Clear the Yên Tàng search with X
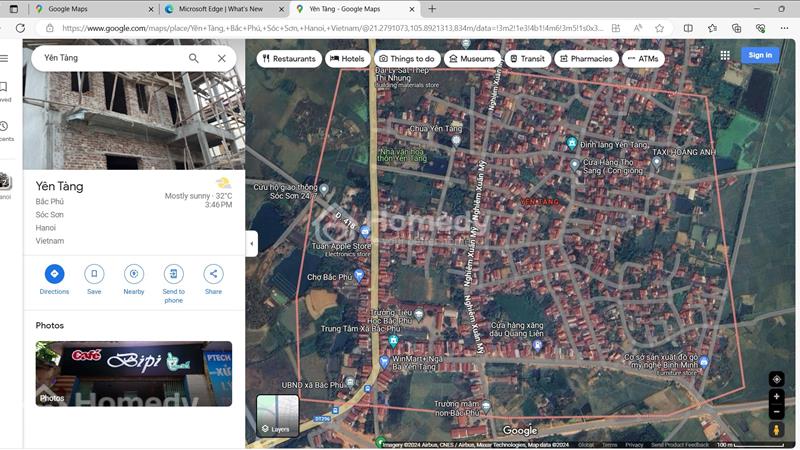This screenshot has width=800, height=450. (221, 58)
